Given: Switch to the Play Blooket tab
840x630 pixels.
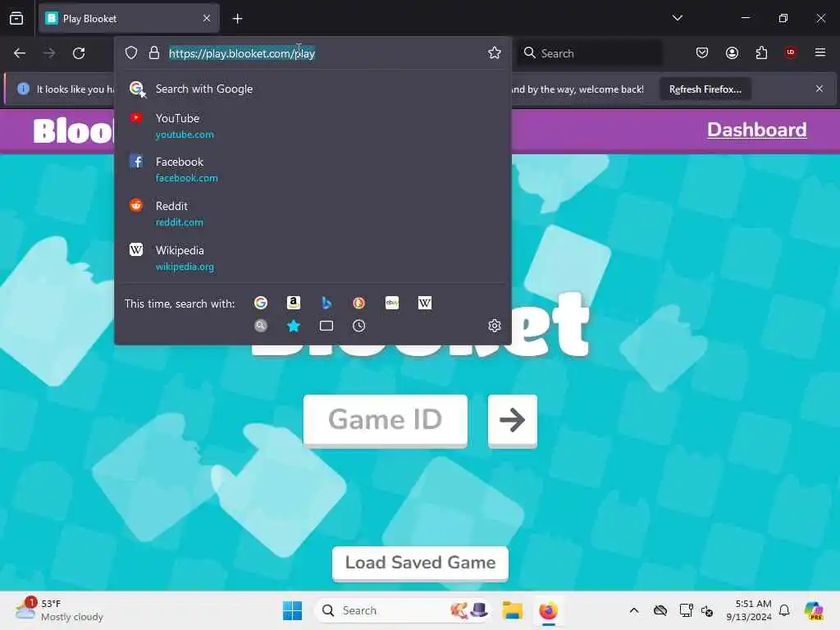Looking at the screenshot, I should pyautogui.click(x=129, y=19).
